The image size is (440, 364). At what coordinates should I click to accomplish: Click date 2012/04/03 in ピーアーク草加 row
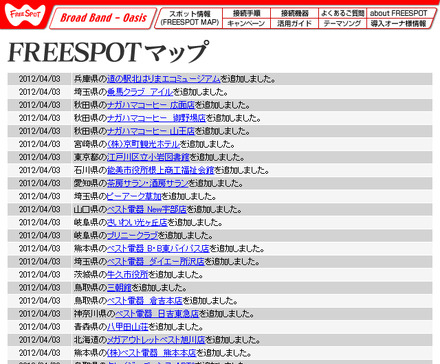(x=40, y=196)
